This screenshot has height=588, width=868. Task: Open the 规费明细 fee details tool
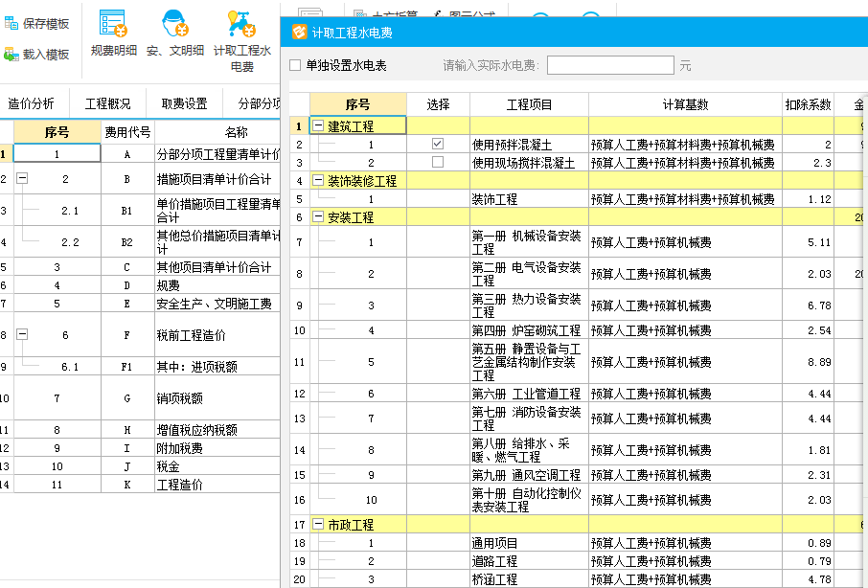click(x=113, y=34)
